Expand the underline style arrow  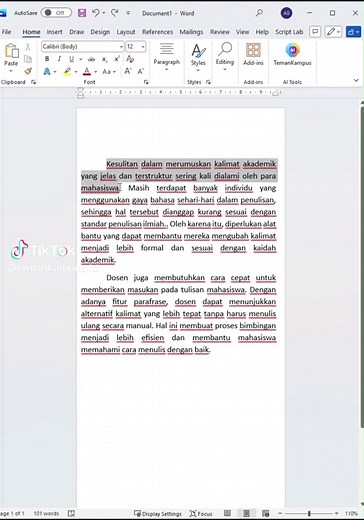80,59
